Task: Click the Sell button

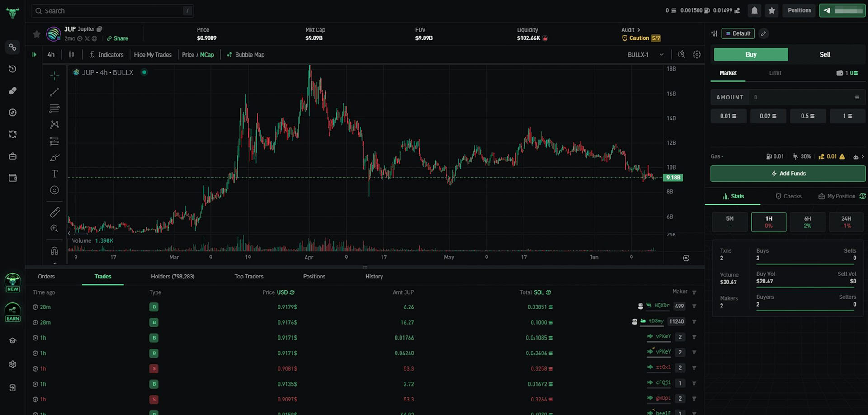Action: 825,54
